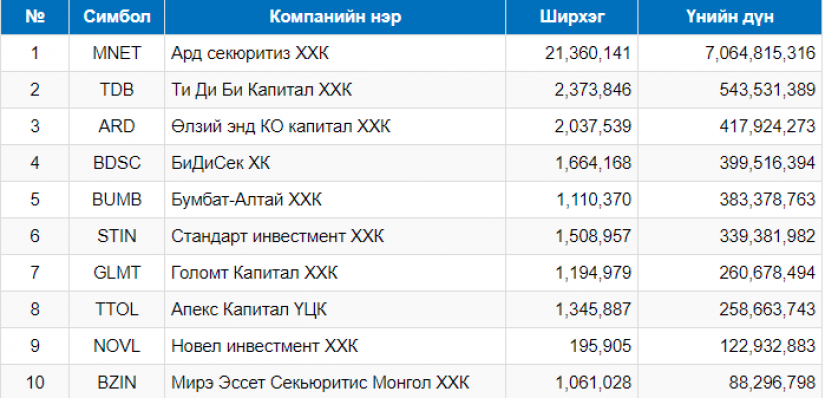Click Мирэ Эссет Секьюритис Монгол ХХК
This screenshot has height=398, width=825.
pos(320,383)
